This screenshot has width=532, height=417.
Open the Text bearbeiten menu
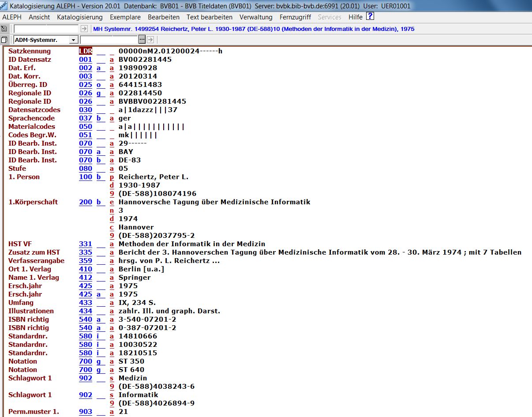209,17
